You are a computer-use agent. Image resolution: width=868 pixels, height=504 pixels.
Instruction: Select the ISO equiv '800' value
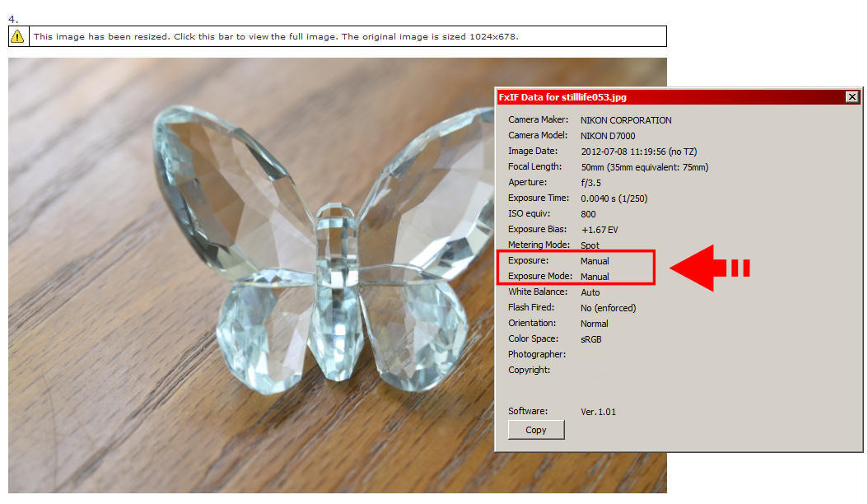588,214
